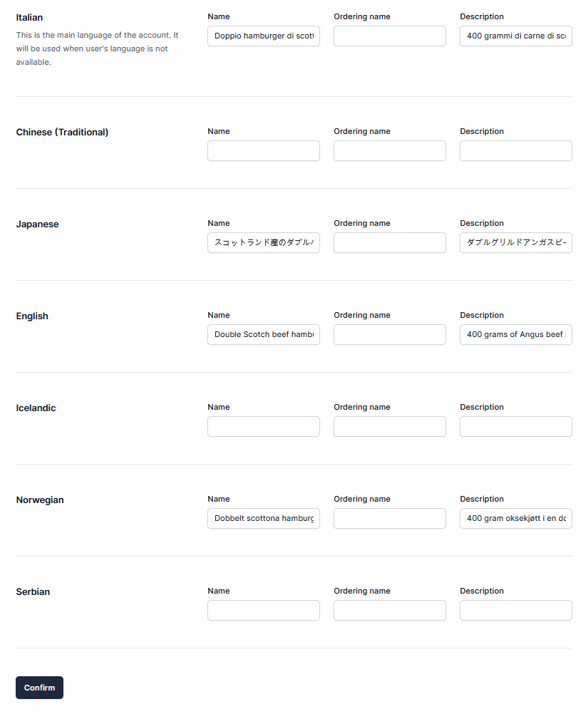Image resolution: width=588 pixels, height=719 pixels.
Task: Click the Norwegian Ordering name field
Action: 390,518
